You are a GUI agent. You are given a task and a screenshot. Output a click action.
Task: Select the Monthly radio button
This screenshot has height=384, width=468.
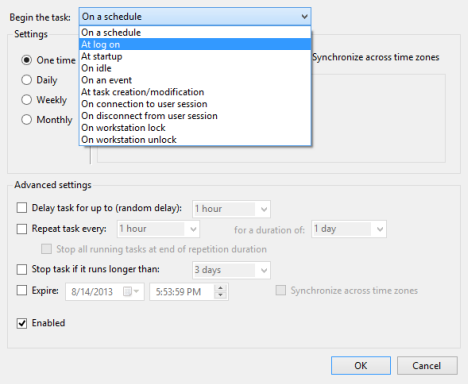tap(27, 120)
